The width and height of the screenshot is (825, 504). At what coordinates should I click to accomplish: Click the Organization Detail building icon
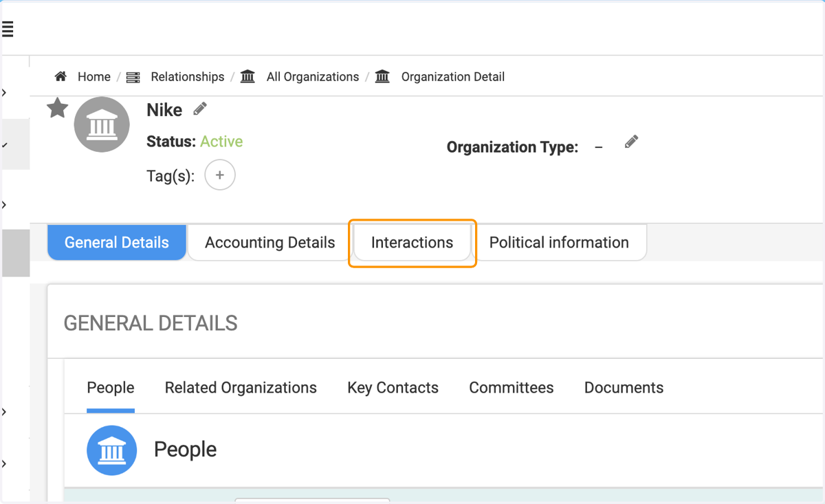tap(383, 76)
